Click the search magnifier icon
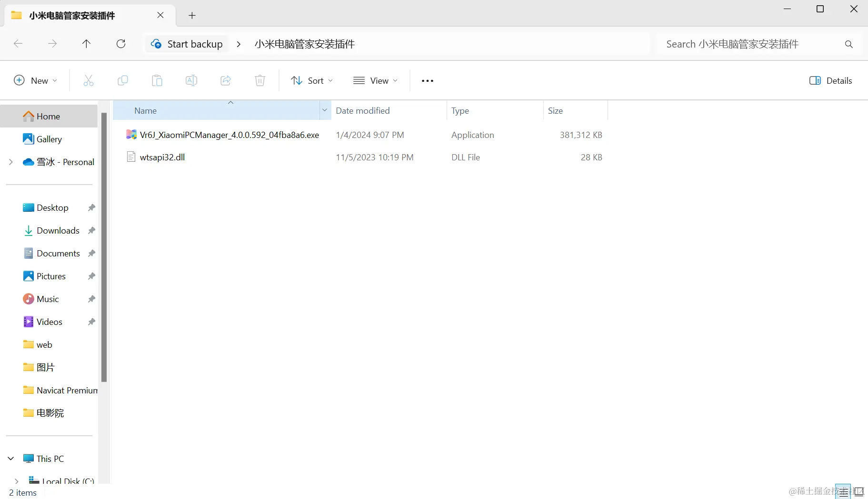 pos(849,44)
